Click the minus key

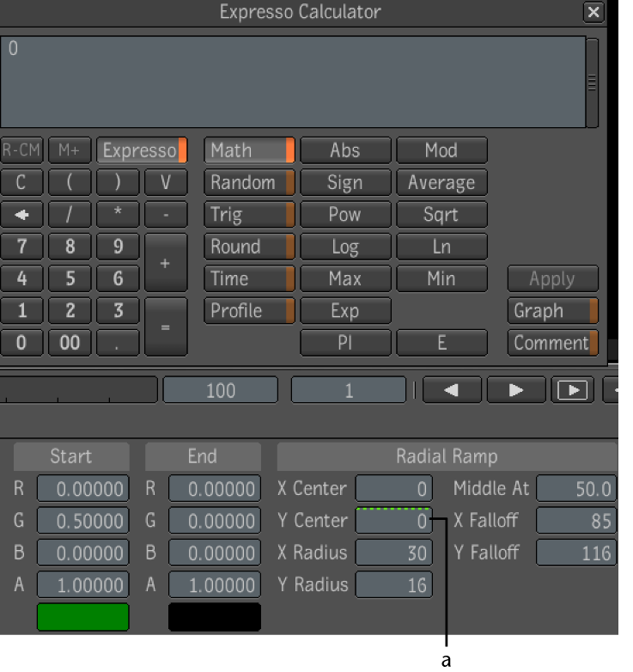click(166, 214)
